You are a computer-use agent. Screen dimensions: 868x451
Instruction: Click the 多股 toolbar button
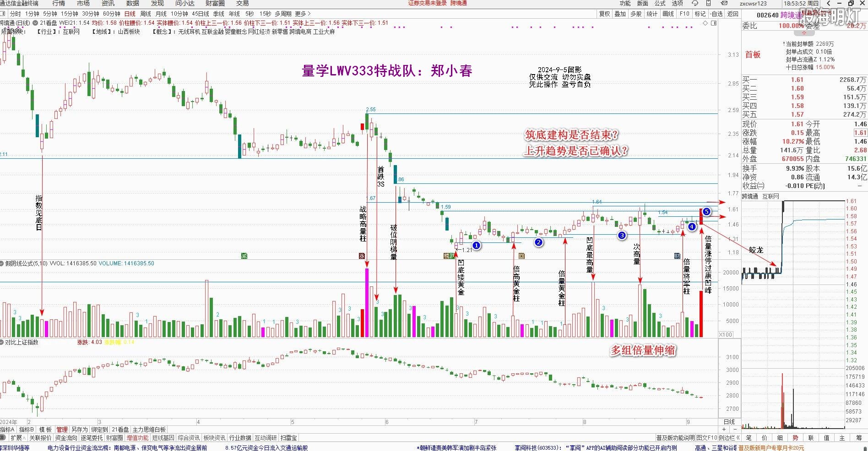pyautogui.click(x=636, y=14)
